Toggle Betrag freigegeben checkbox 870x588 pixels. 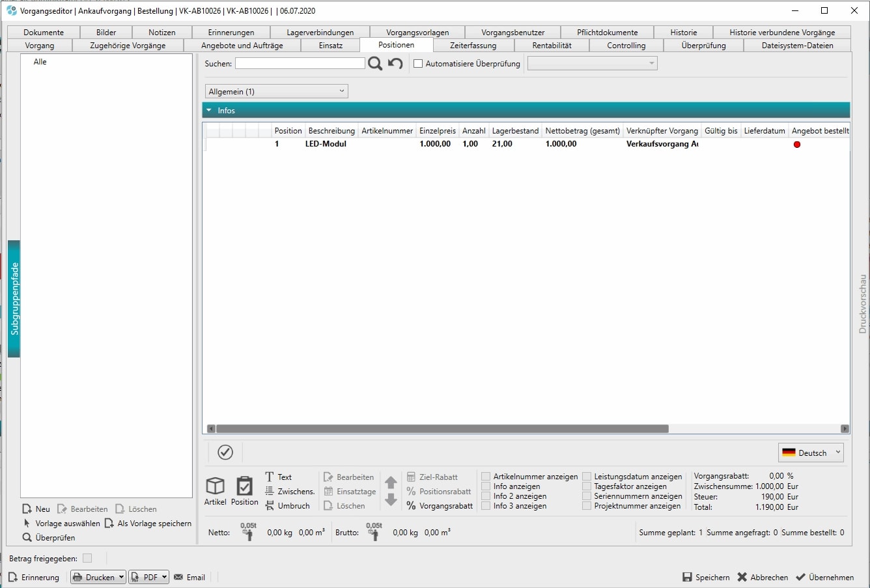click(x=87, y=558)
